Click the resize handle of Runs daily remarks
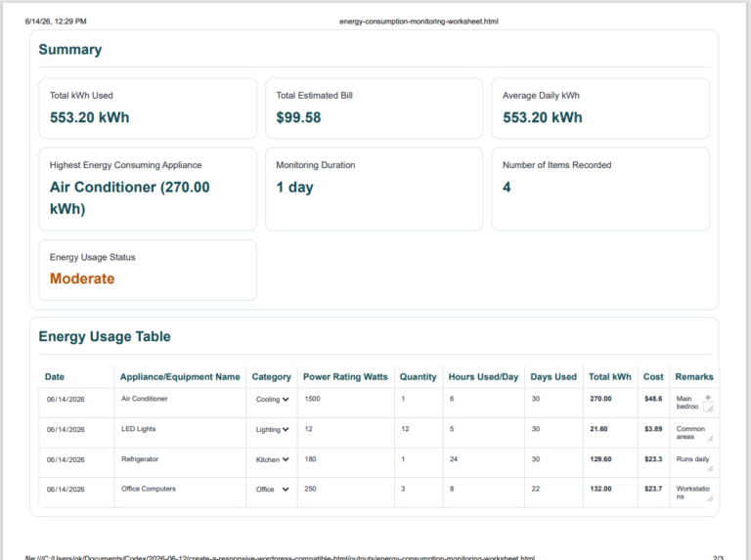751x560 pixels. point(710,468)
